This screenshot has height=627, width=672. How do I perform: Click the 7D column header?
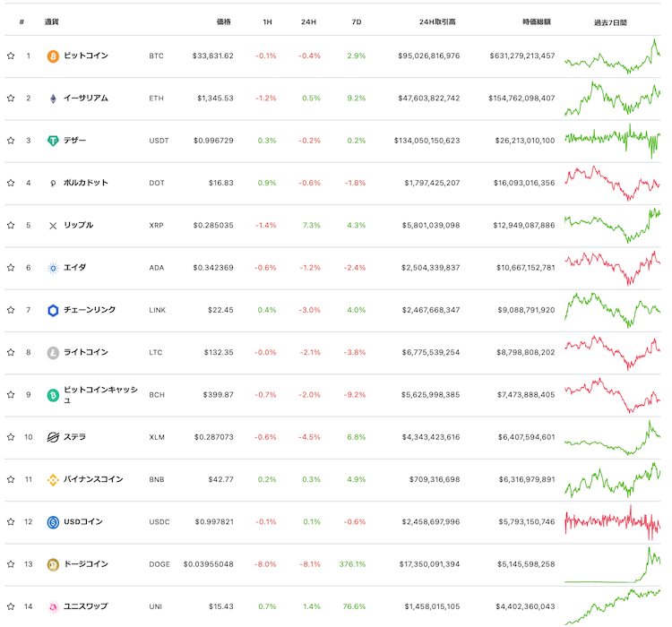click(357, 21)
